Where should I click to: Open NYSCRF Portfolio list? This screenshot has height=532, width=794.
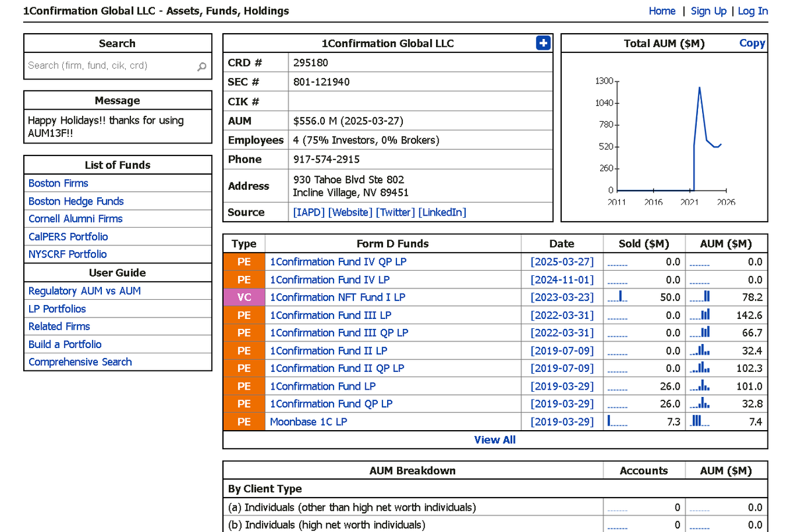pos(67,254)
